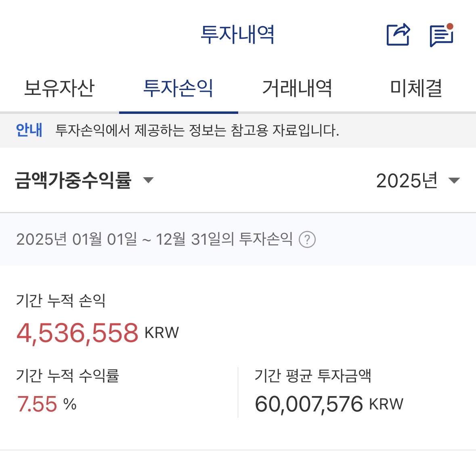This screenshot has width=476, height=451.
Task: Go to the 미체결 tab
Action: (x=416, y=88)
